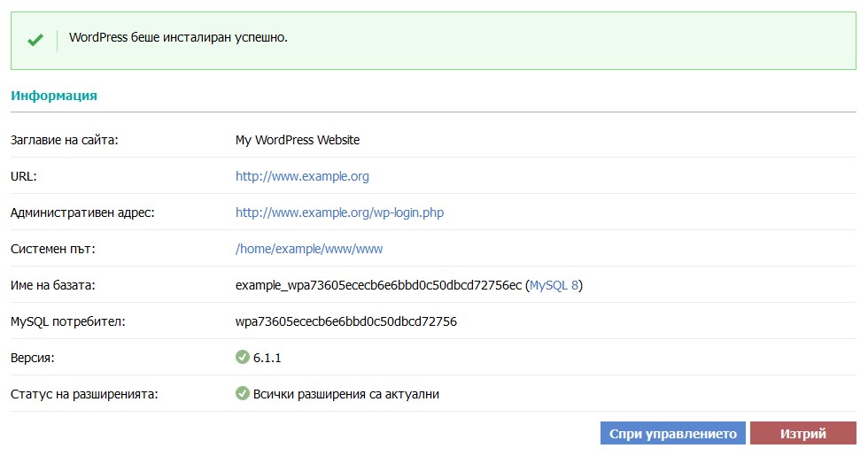Click the Системен път label
The image size is (868, 456).
pos(52,249)
